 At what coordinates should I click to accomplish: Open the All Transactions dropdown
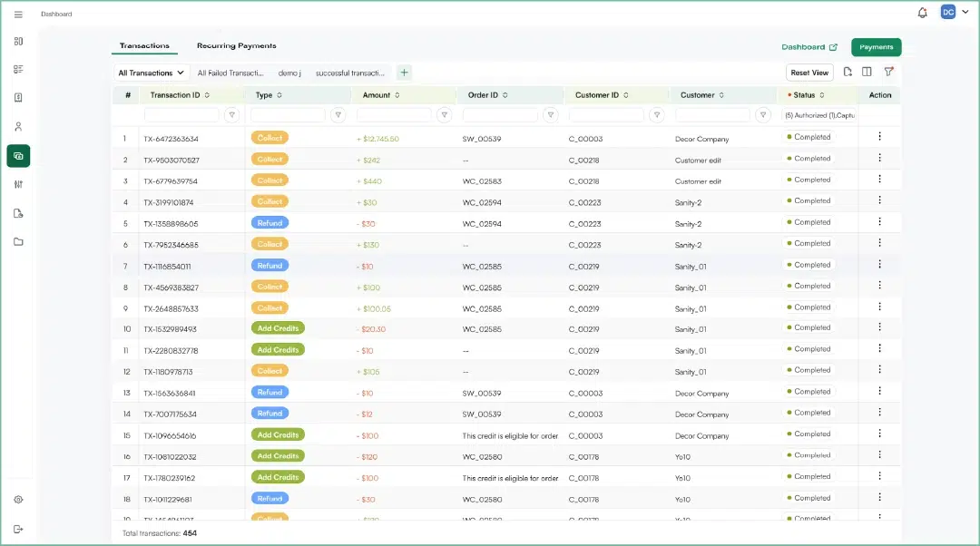coord(149,72)
